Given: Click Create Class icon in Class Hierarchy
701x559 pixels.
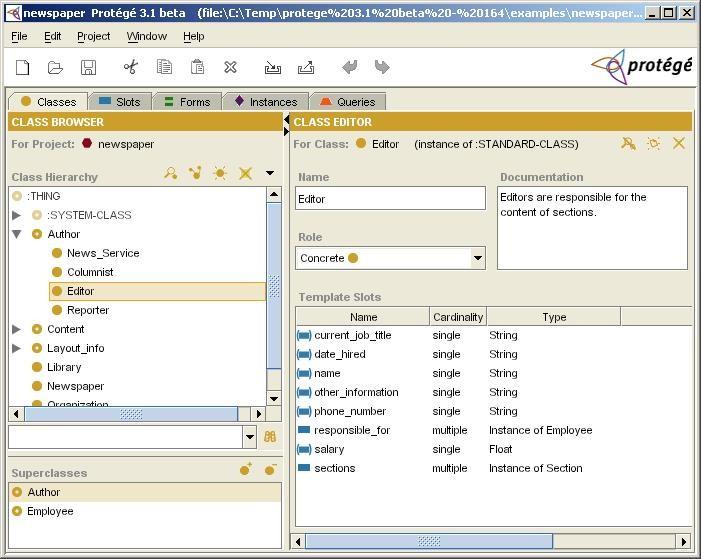Looking at the screenshot, I should [x=220, y=173].
